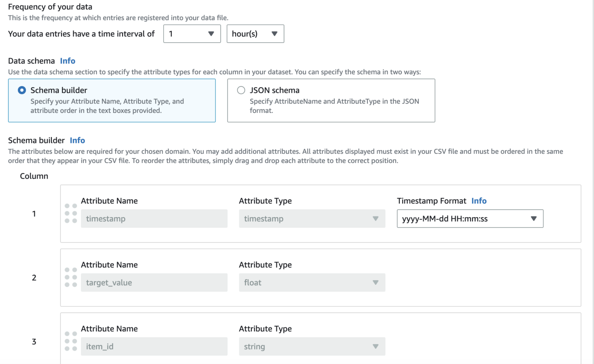This screenshot has width=594, height=364.
Task: Click the target_value Attribute Name field
Action: [x=154, y=282]
